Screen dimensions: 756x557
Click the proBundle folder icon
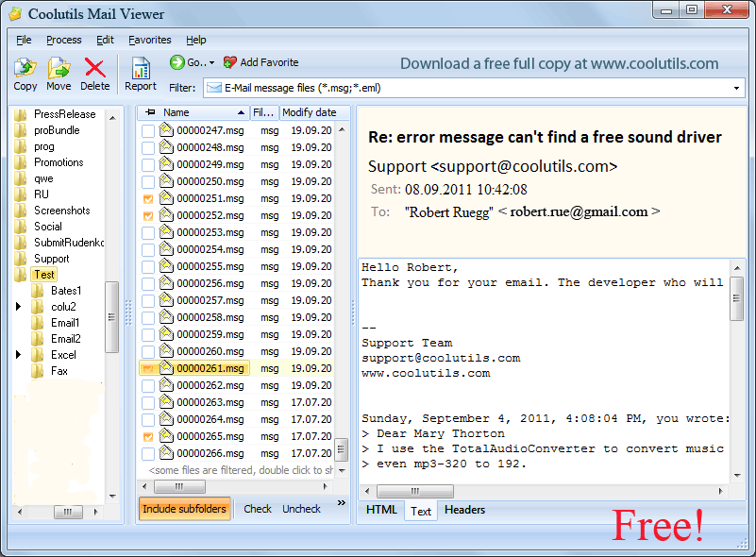tap(20, 130)
